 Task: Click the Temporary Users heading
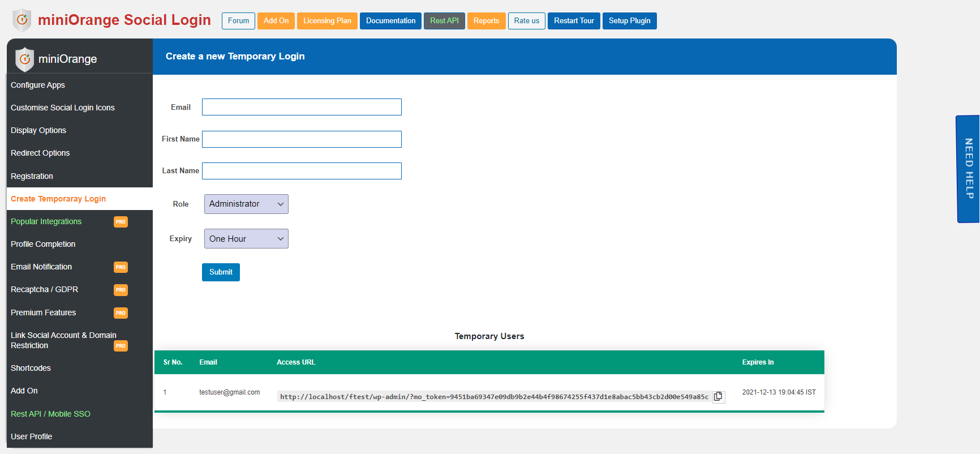[x=489, y=336]
